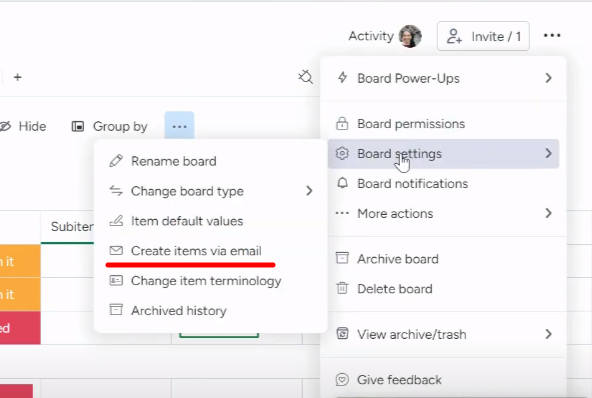Select Rename board

(210, 161)
